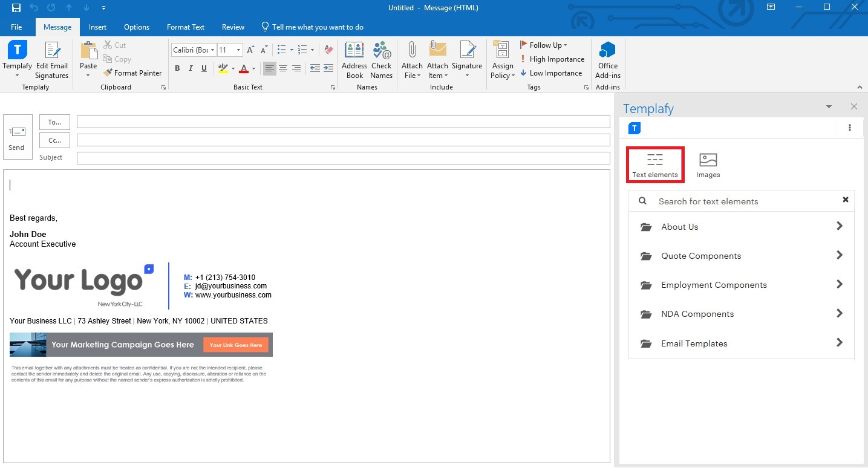
Task: Open highlight color dropdown arrow
Action: [232, 68]
